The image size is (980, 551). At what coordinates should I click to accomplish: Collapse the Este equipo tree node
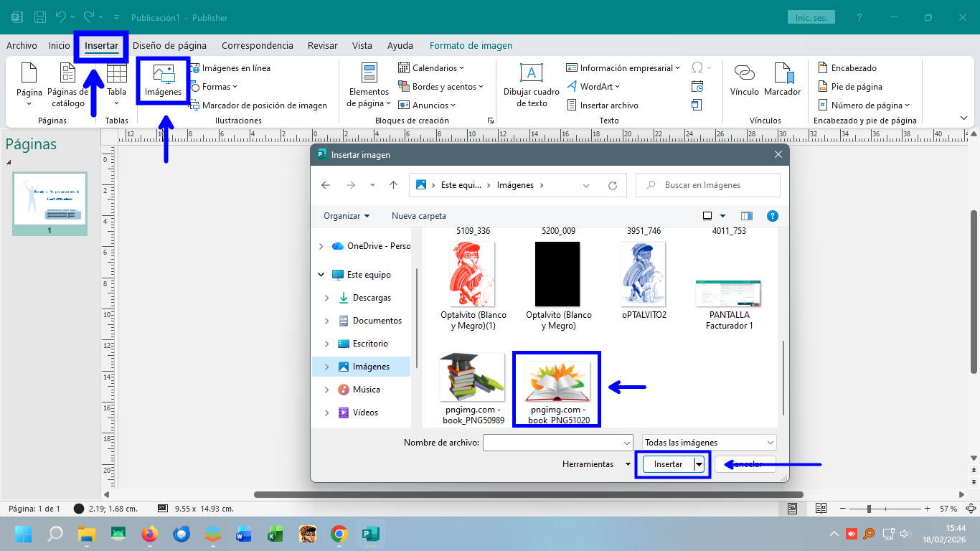tap(321, 275)
